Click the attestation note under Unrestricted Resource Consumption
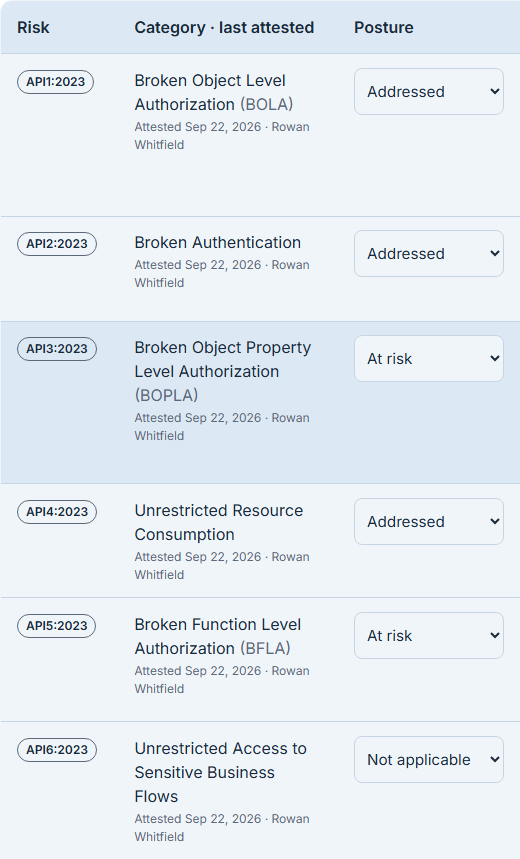 222,565
